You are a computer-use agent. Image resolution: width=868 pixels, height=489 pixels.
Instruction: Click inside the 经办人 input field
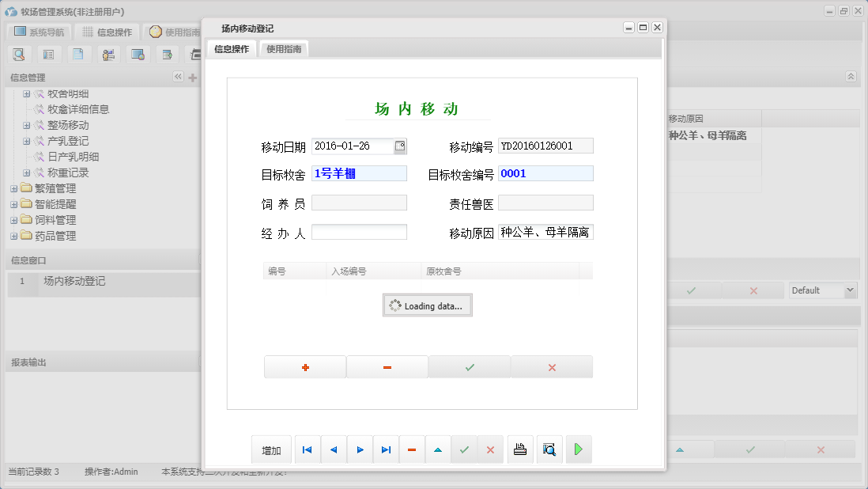[360, 232]
